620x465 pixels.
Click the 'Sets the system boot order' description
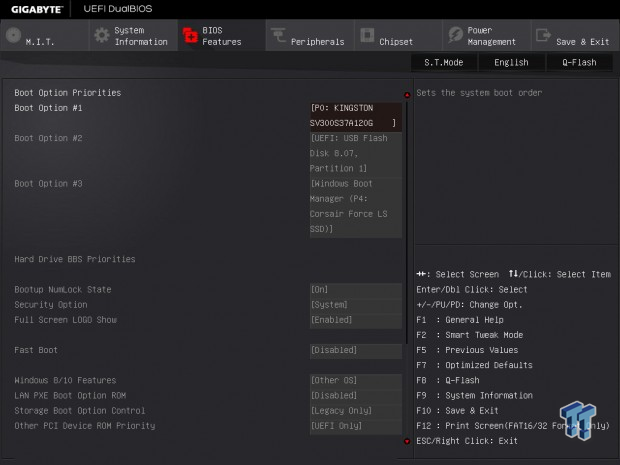[x=479, y=93]
